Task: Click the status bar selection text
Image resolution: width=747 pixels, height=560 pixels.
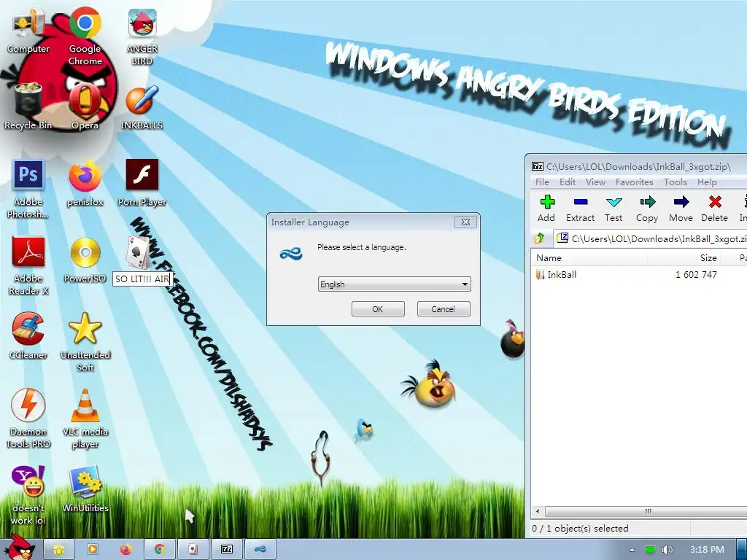Action: [x=580, y=528]
